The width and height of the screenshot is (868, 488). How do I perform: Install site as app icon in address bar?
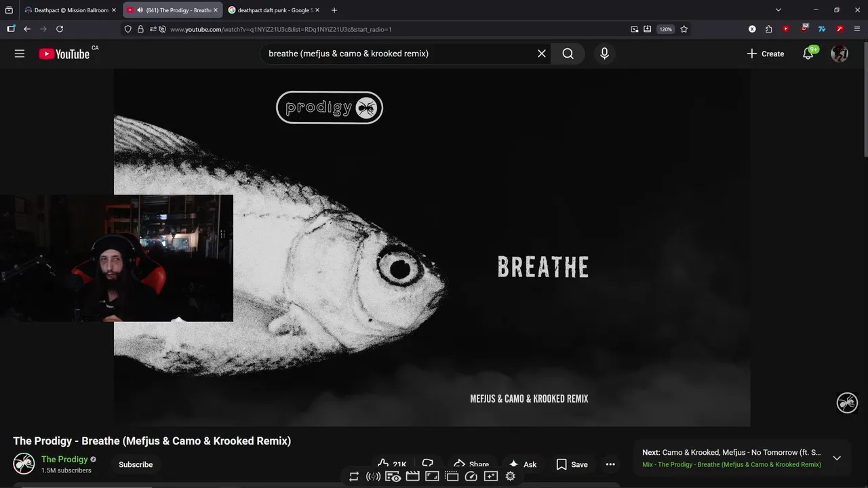point(648,29)
